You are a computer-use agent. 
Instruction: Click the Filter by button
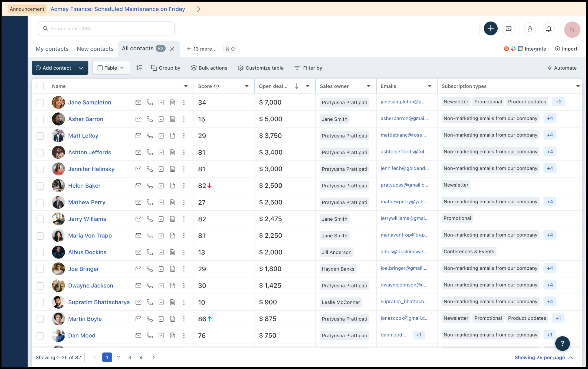(x=308, y=68)
